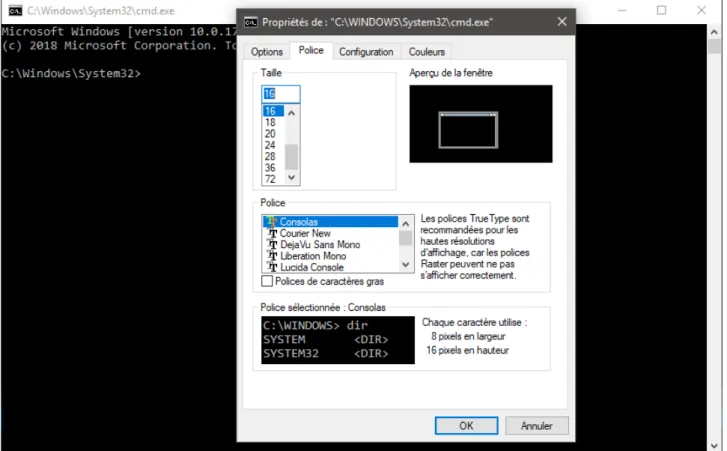
Task: Click the TrueType icon next to Liberation Mono
Action: [x=273, y=256]
